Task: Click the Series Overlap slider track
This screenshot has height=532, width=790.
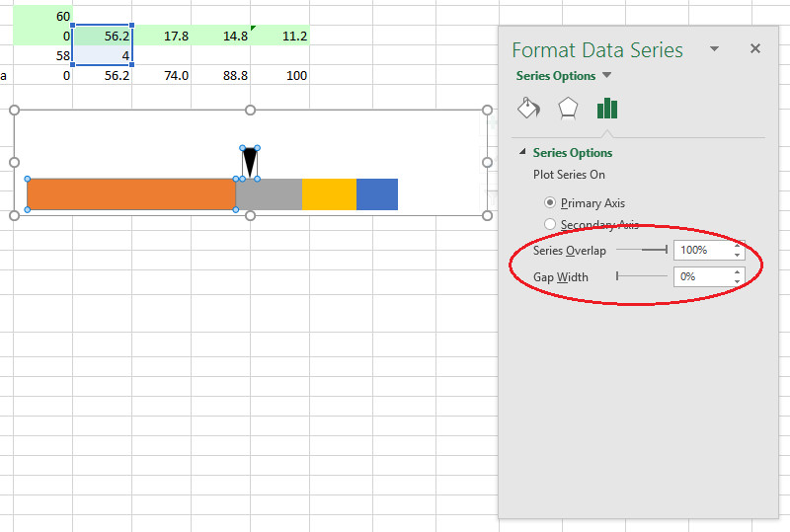Action: [642, 251]
